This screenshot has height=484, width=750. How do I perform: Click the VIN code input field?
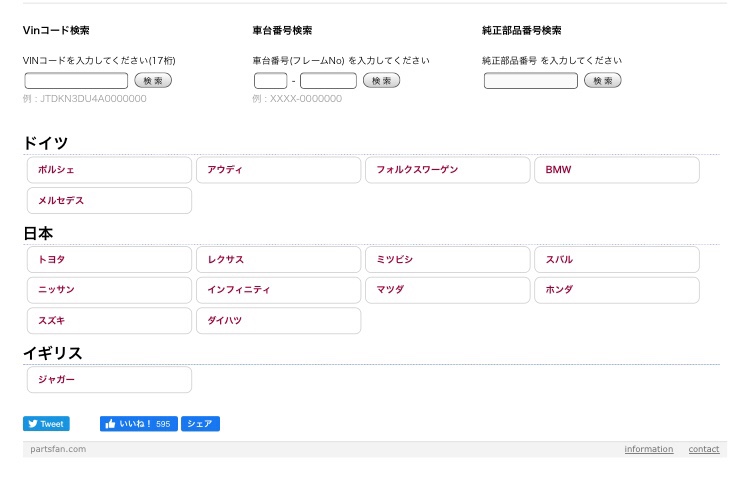tap(76, 80)
